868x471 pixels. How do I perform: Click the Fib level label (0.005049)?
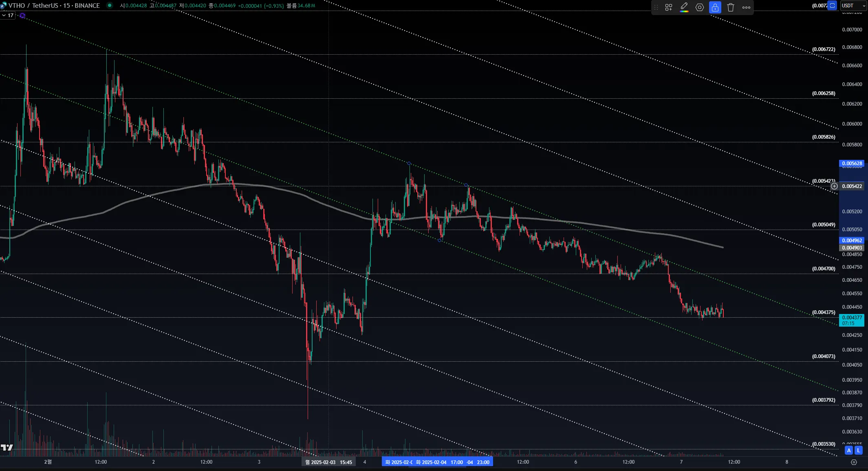824,225
